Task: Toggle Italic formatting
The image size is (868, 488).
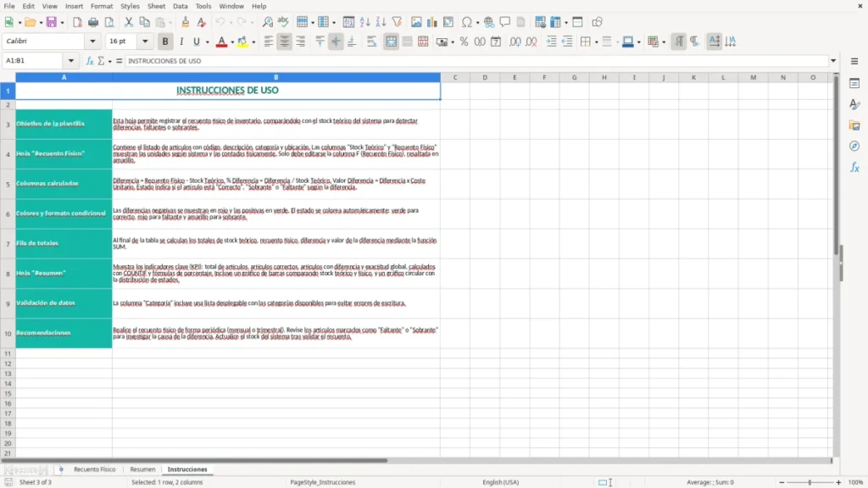Action: 181,42
